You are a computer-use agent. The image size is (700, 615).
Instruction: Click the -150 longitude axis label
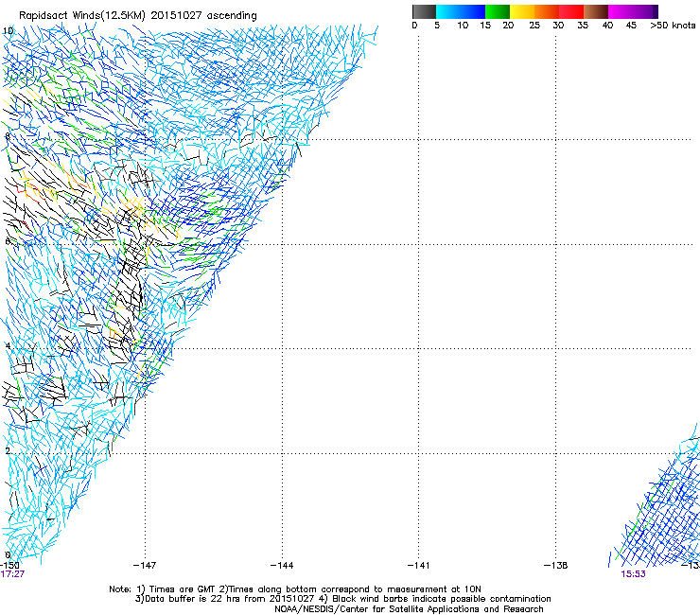tap(9, 566)
